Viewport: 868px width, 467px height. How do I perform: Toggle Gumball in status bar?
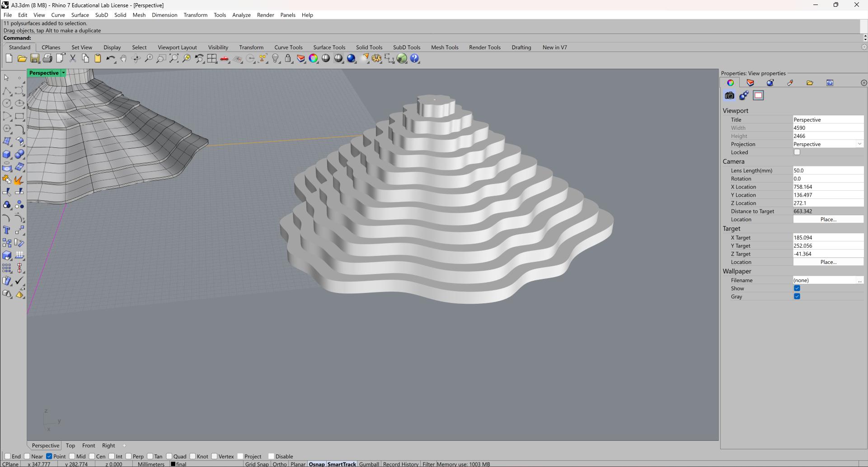(x=369, y=464)
